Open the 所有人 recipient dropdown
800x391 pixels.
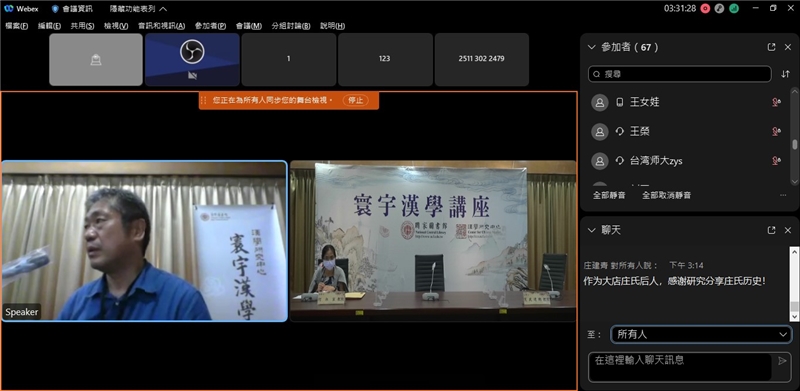[x=701, y=335]
